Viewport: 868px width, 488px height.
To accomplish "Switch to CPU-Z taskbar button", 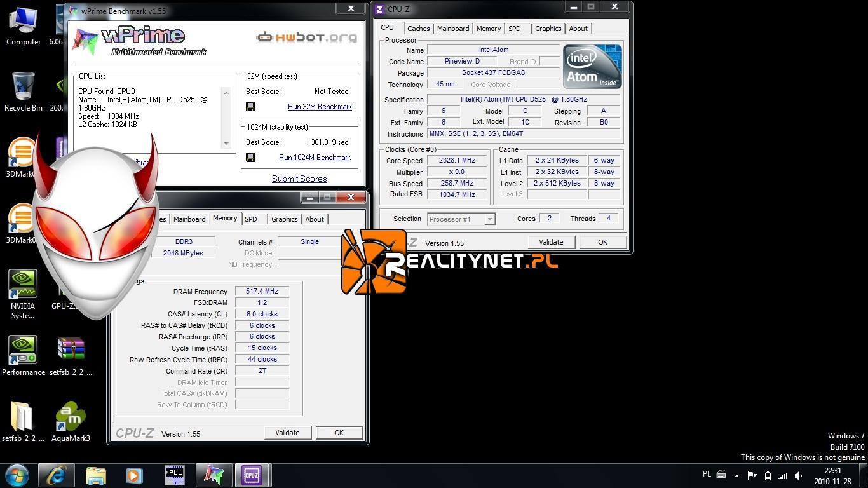I will point(252,475).
